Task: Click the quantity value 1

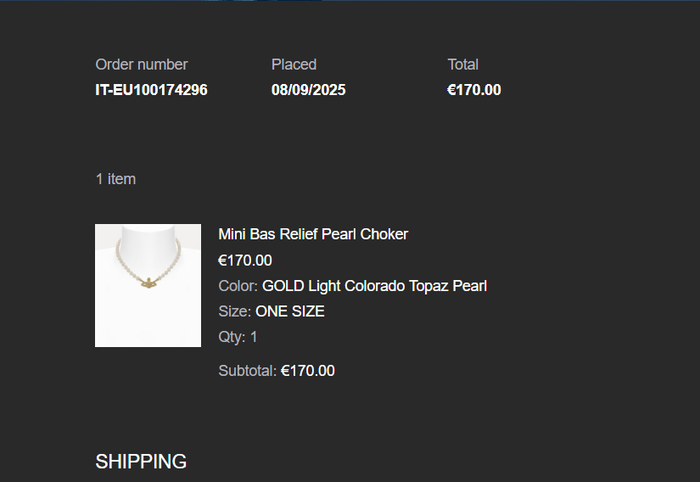Action: click(x=254, y=337)
